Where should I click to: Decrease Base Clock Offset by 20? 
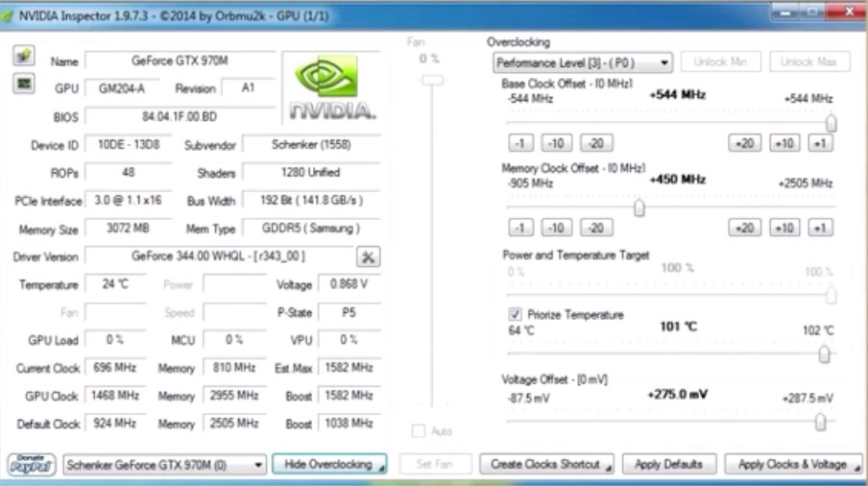pos(596,143)
